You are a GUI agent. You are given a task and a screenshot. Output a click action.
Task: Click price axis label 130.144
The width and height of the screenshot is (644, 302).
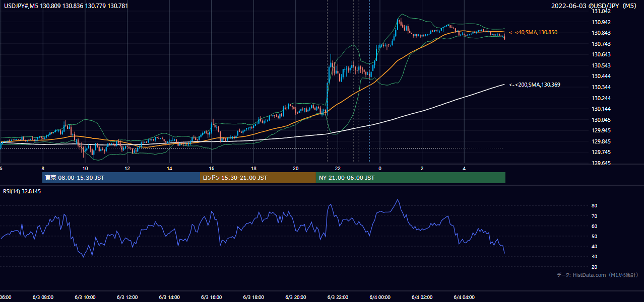click(602, 109)
